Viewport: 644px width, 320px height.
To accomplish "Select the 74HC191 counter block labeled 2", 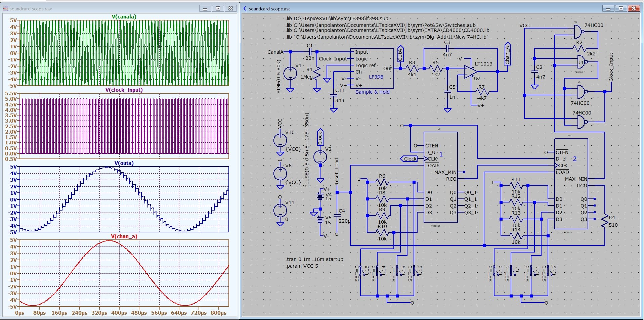I will tap(571, 184).
